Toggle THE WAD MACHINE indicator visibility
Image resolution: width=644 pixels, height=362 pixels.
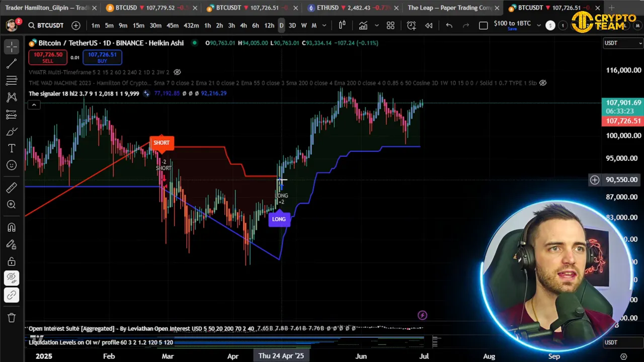click(542, 83)
